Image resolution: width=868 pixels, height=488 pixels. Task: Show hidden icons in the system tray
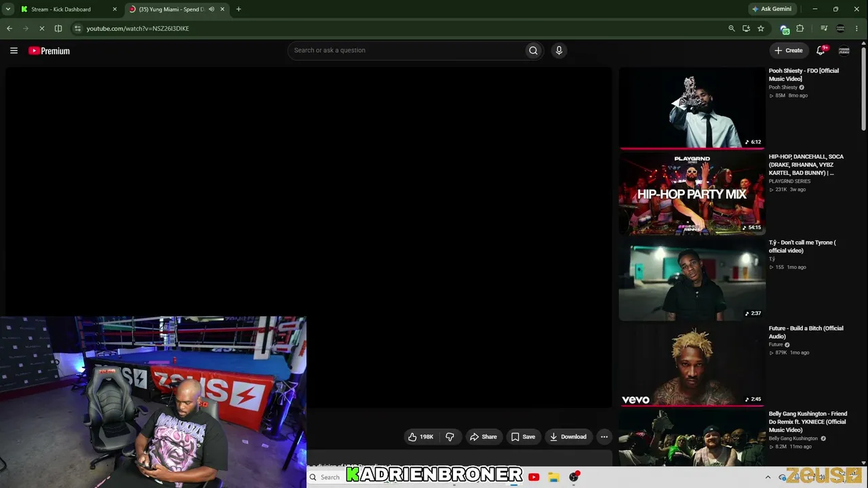(x=768, y=477)
